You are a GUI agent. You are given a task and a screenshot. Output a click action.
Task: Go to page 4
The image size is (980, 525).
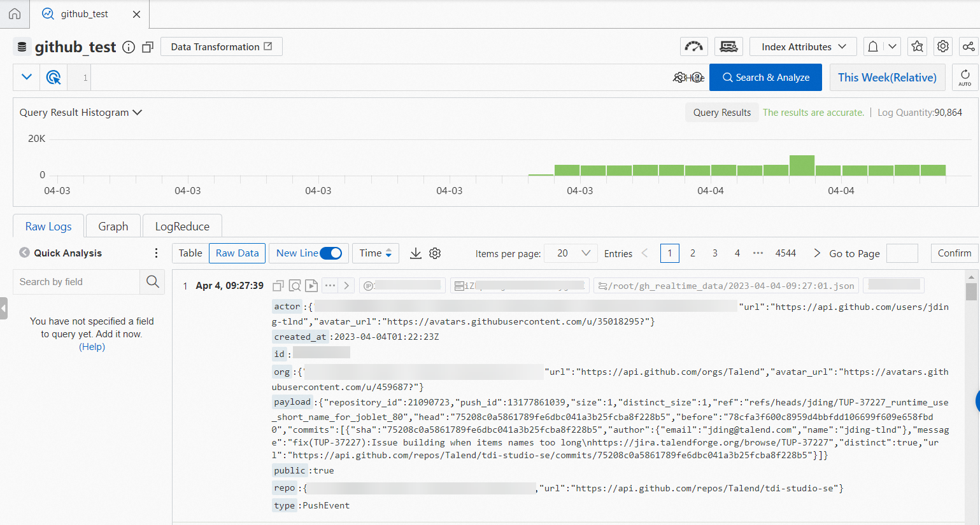point(737,253)
